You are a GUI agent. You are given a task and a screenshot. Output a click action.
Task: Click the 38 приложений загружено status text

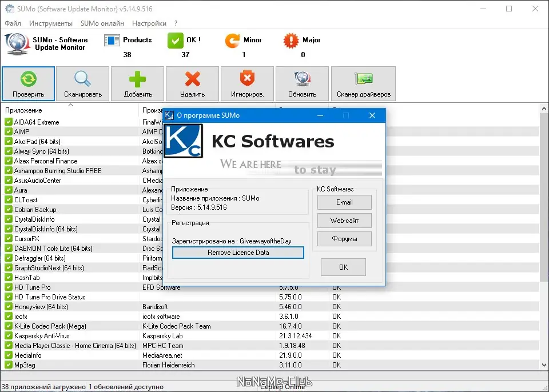tap(44, 387)
